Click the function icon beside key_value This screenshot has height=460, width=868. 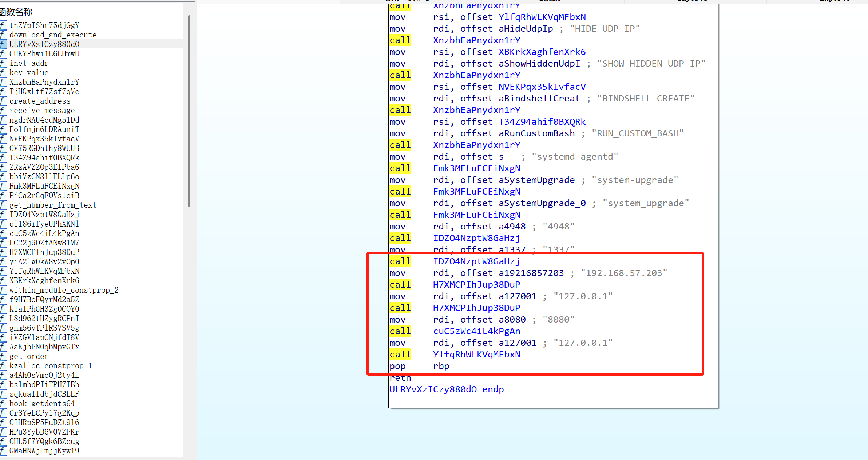(3, 72)
